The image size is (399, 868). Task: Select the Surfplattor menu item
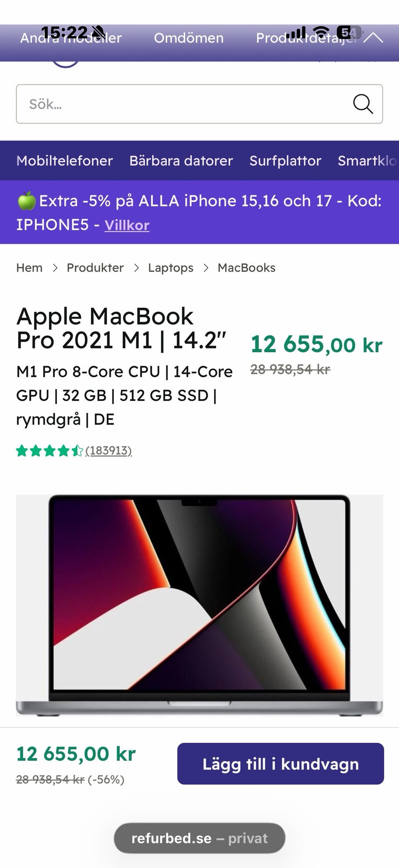[285, 161]
